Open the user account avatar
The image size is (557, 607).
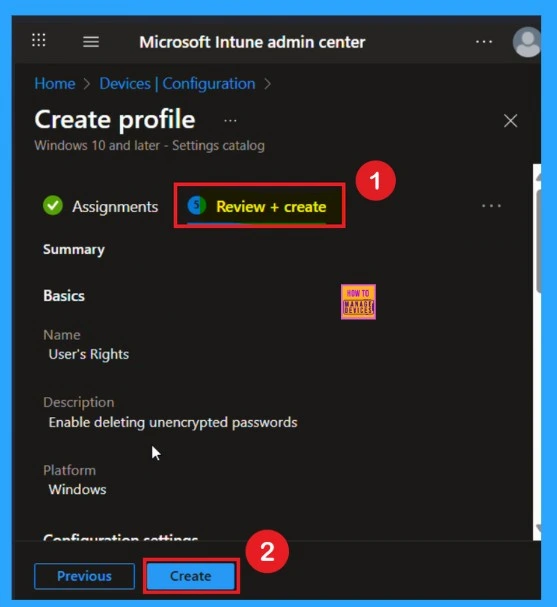coord(527,42)
